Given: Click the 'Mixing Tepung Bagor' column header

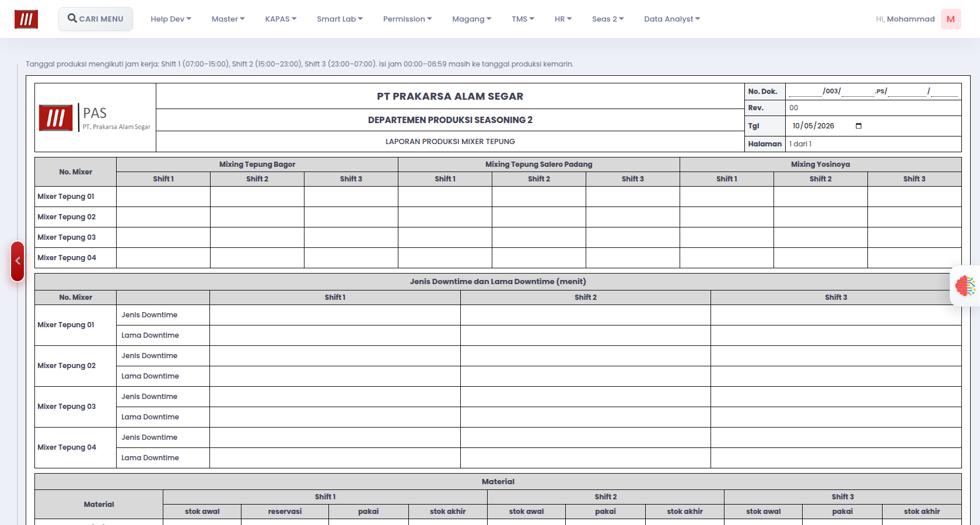Looking at the screenshot, I should pos(257,164).
